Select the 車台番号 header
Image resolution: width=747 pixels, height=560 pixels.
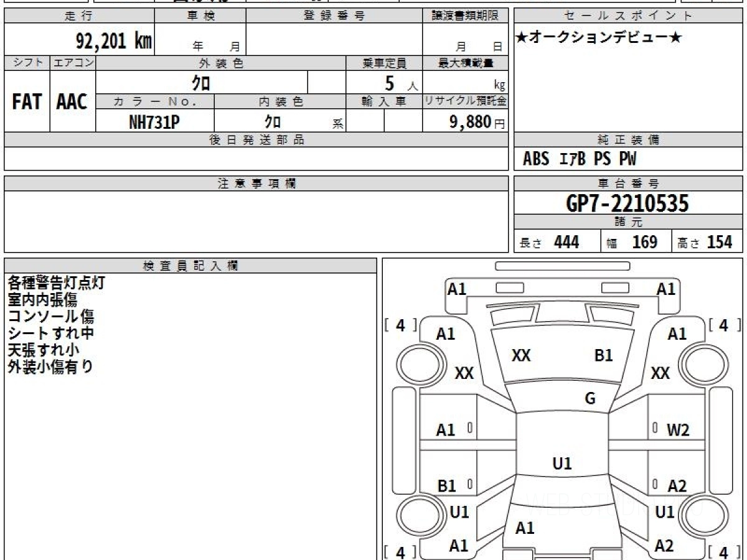pyautogui.click(x=629, y=184)
